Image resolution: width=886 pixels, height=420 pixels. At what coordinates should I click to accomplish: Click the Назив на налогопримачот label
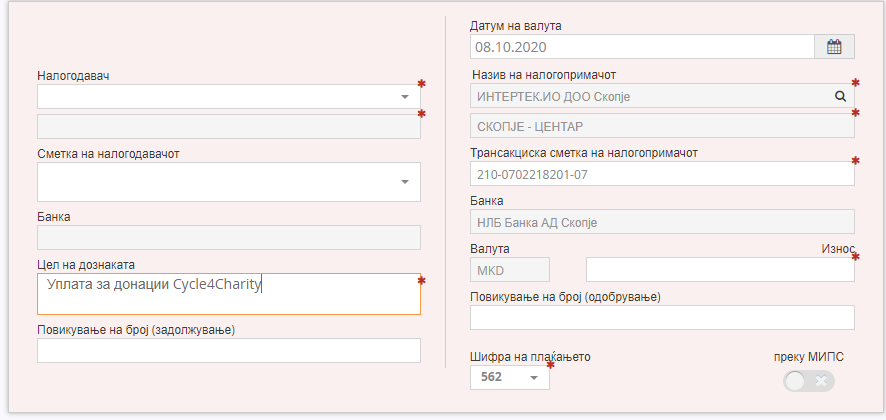pos(544,75)
